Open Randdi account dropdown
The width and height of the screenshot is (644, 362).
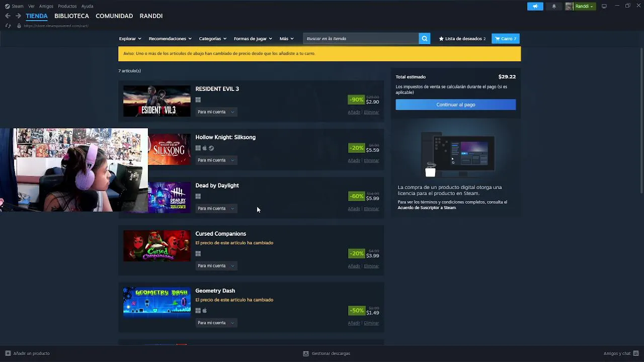(585, 6)
